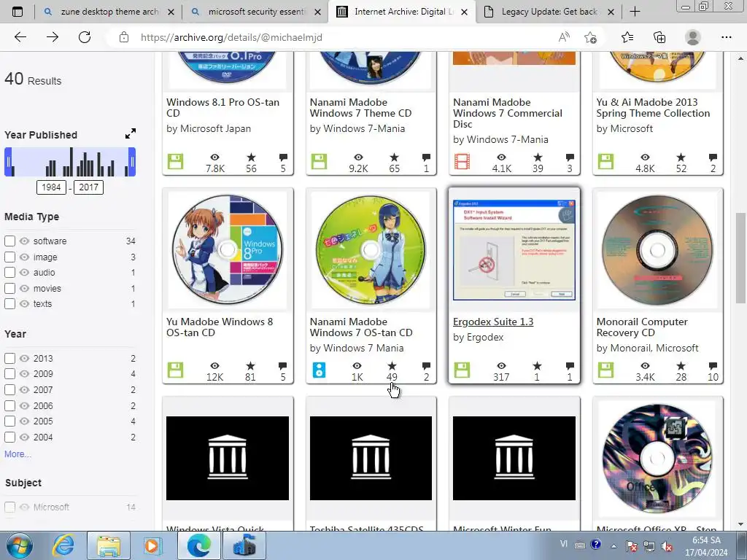Show hidden tray icons arrow

(x=614, y=546)
